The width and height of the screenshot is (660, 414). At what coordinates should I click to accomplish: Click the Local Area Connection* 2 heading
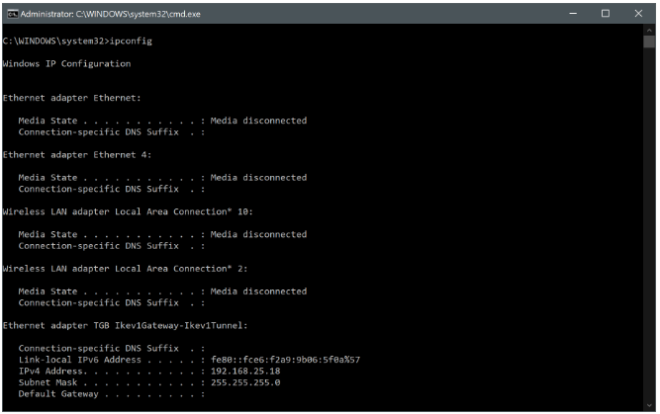[x=122, y=269]
